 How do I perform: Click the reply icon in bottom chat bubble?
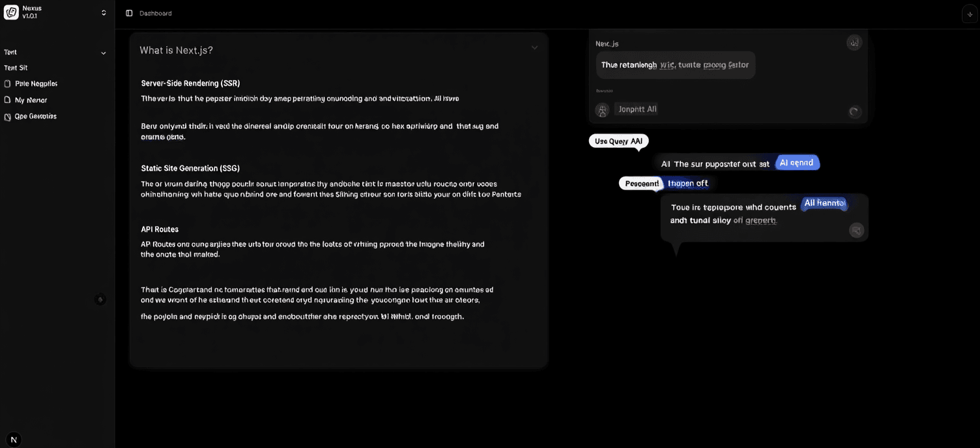(x=856, y=230)
